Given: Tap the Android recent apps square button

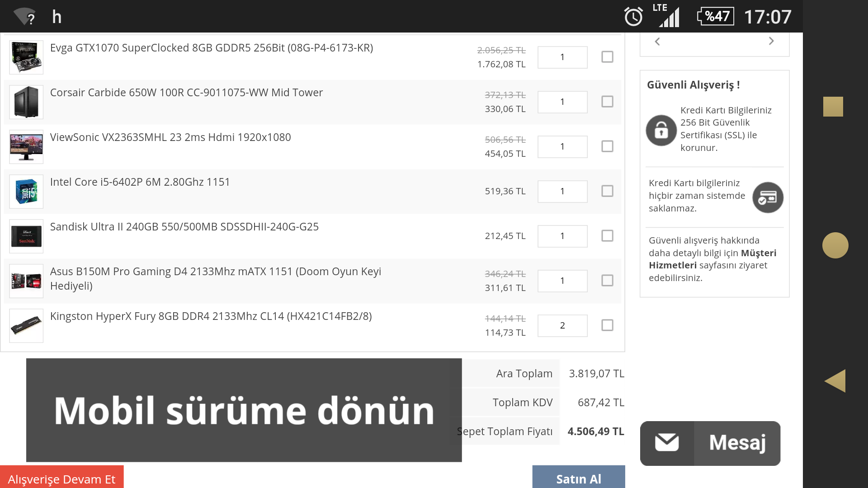Looking at the screenshot, I should point(833,107).
